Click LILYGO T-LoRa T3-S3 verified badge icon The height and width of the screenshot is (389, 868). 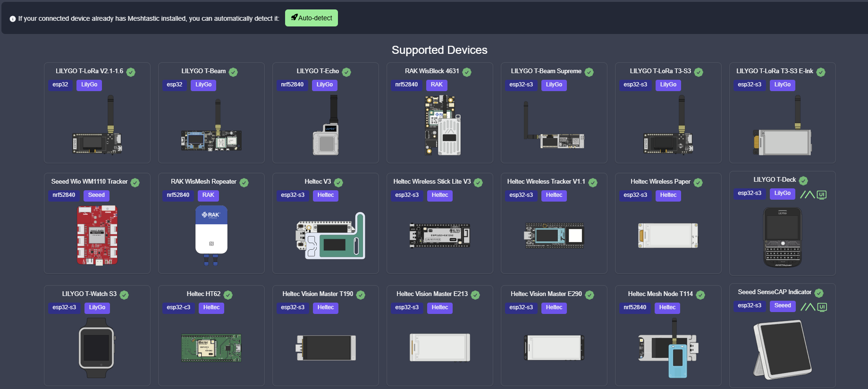[x=699, y=72]
